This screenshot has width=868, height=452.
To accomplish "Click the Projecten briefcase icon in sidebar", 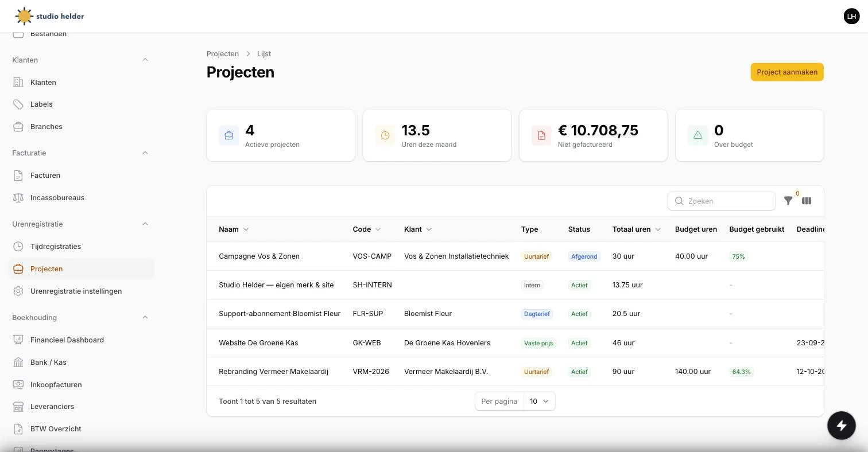I will [x=18, y=269].
